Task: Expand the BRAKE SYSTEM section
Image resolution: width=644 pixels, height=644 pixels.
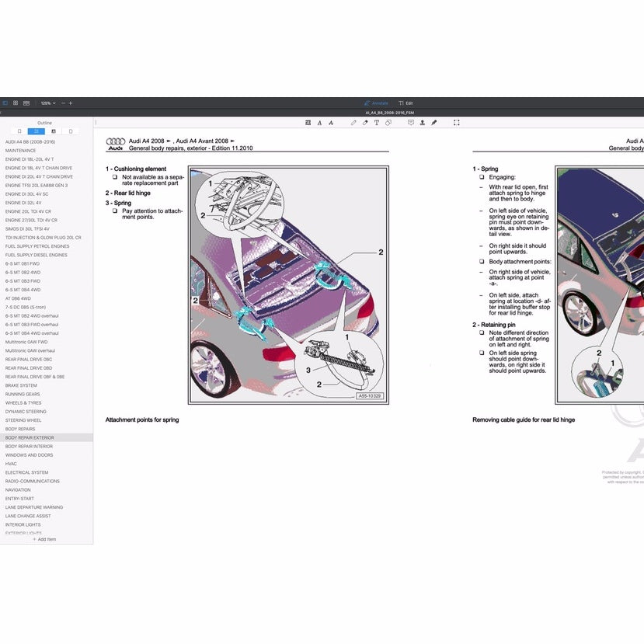Action: (23, 385)
